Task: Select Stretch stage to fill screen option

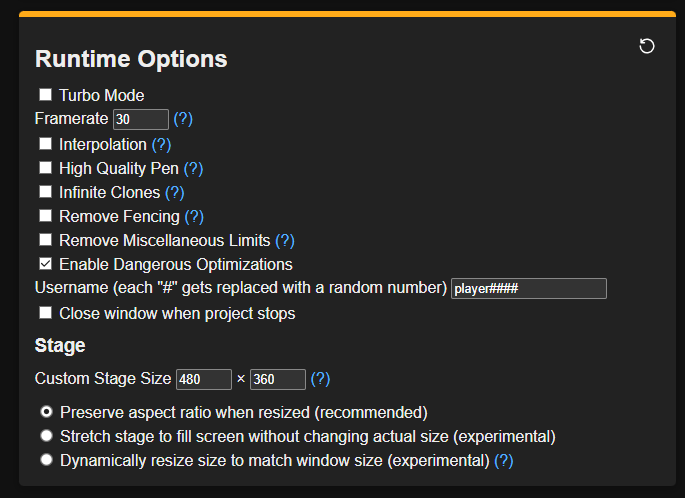Action: click(46, 436)
